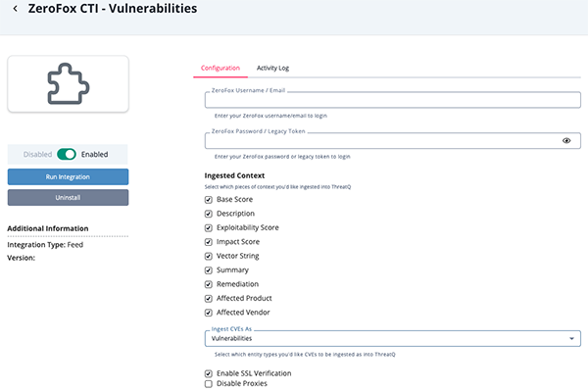
Task: Uncheck the Base Score checkbox
Action: click(x=209, y=200)
